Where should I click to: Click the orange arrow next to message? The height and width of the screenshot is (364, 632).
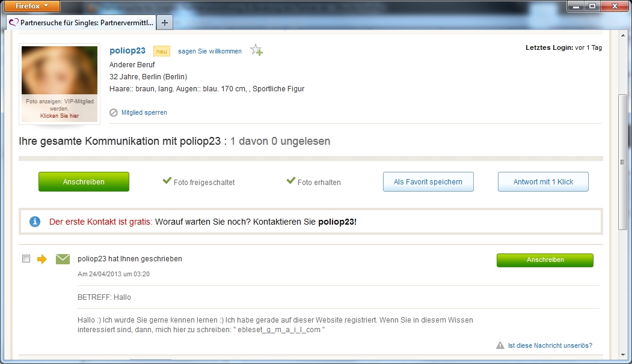click(42, 259)
